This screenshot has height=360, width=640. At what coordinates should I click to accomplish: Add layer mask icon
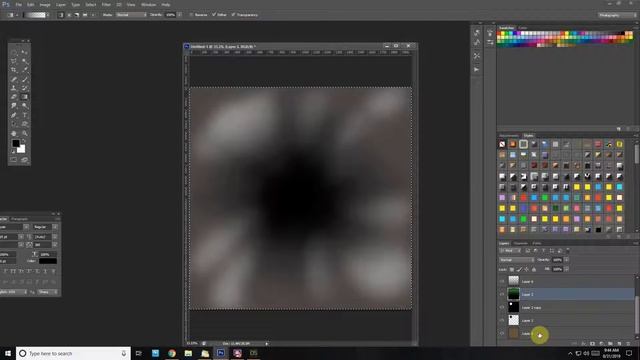coord(592,344)
